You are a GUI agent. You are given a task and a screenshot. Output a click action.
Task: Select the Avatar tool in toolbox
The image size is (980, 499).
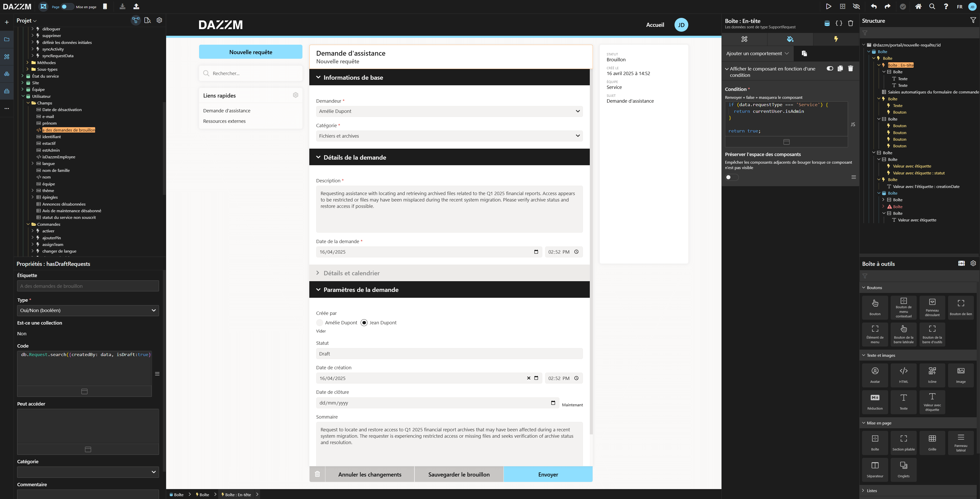point(875,375)
